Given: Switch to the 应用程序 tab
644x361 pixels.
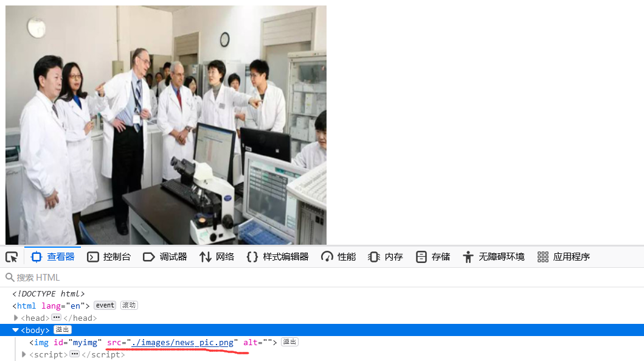Looking at the screenshot, I should tap(564, 257).
